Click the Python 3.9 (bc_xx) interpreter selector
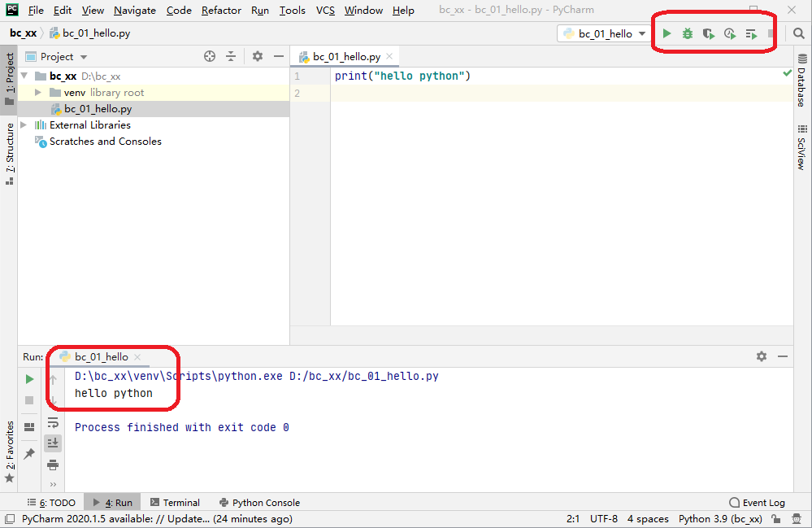 click(720, 519)
